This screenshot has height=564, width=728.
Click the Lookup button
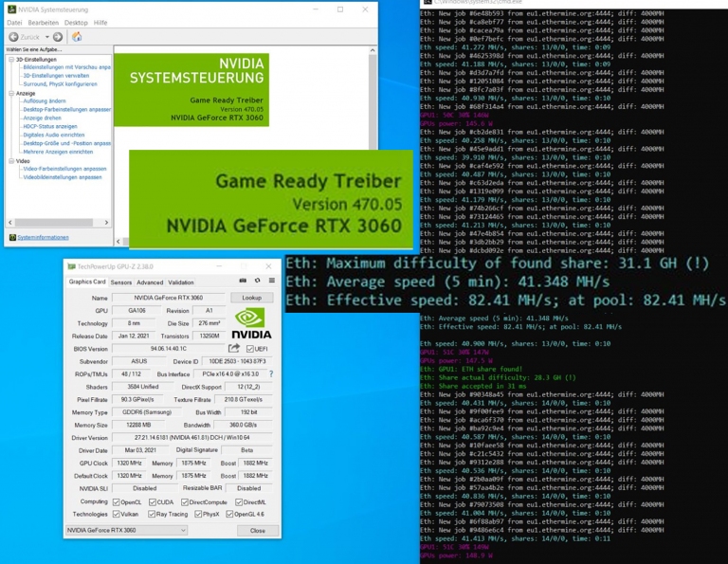(251, 298)
